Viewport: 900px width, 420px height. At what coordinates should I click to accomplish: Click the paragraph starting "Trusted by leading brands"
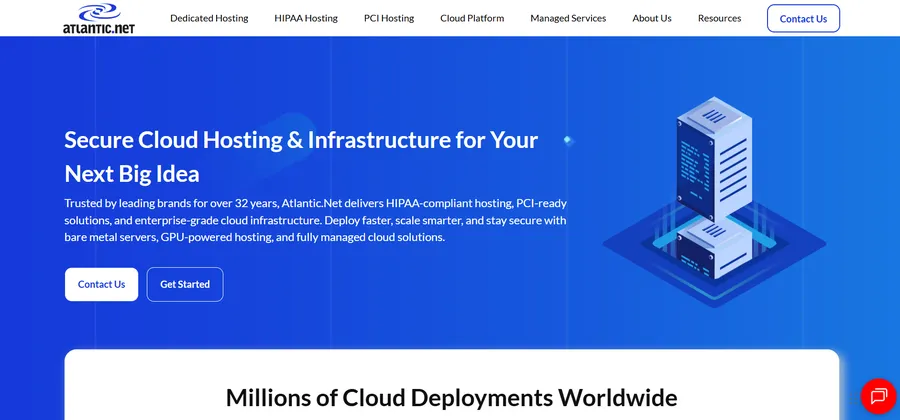pyautogui.click(x=316, y=220)
